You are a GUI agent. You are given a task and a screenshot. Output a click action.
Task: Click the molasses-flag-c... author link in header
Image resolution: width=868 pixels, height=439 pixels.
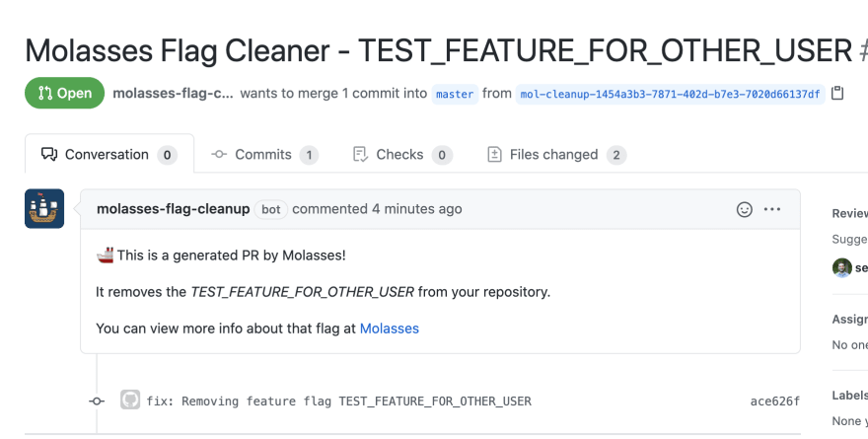point(173,93)
